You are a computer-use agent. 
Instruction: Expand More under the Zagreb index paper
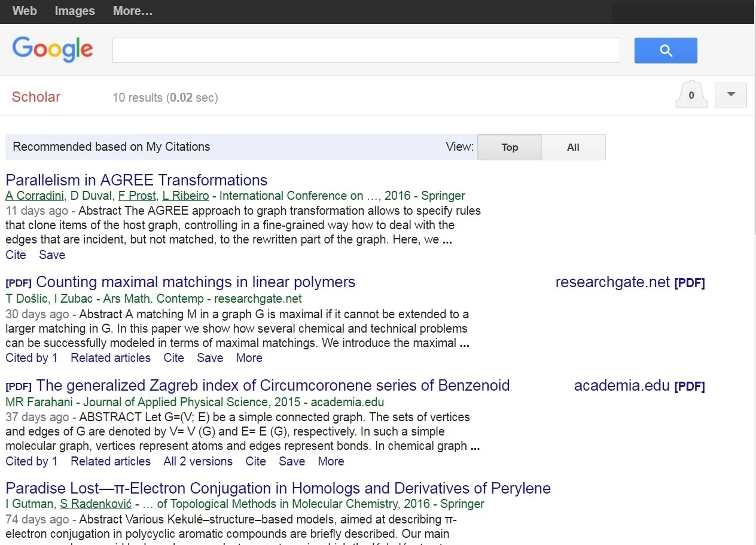(x=331, y=461)
